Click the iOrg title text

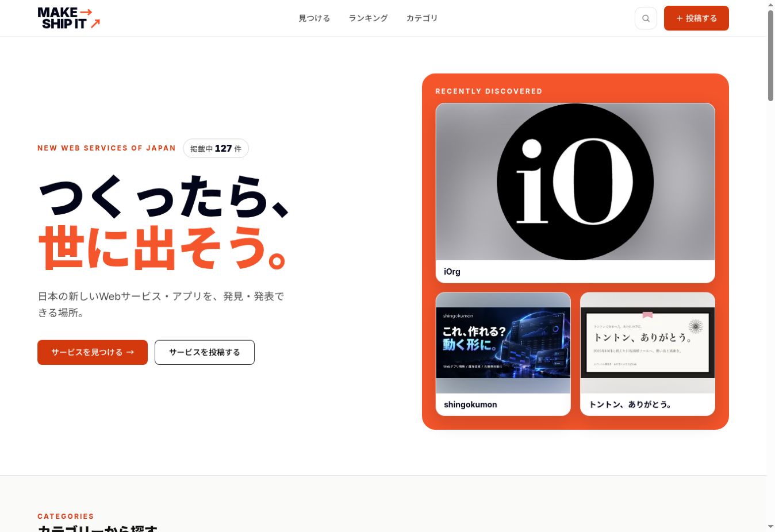point(452,272)
